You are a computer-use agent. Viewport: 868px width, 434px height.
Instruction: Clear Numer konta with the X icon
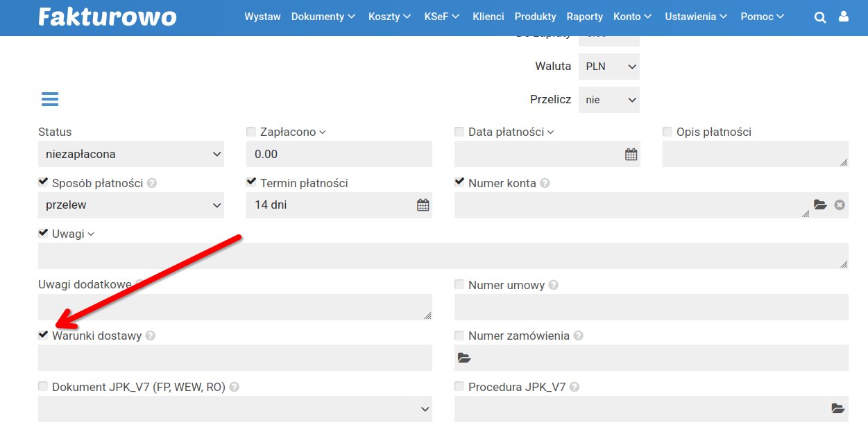point(840,205)
